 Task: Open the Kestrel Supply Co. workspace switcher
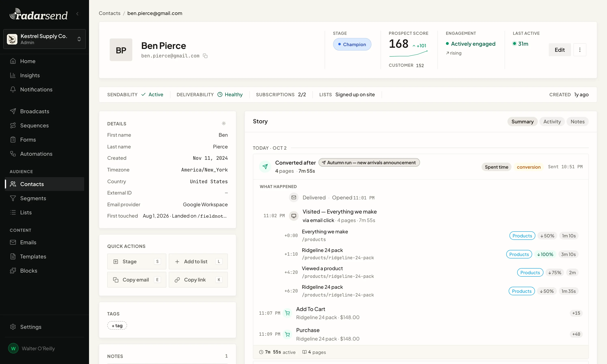(x=44, y=39)
